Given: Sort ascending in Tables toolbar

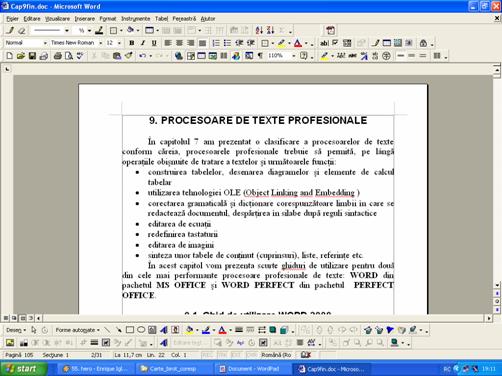Looking at the screenshot, I should tap(259, 31).
